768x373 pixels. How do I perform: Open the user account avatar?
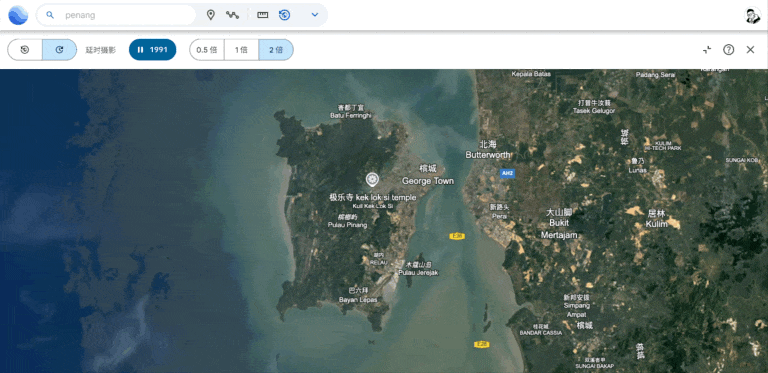(x=752, y=15)
